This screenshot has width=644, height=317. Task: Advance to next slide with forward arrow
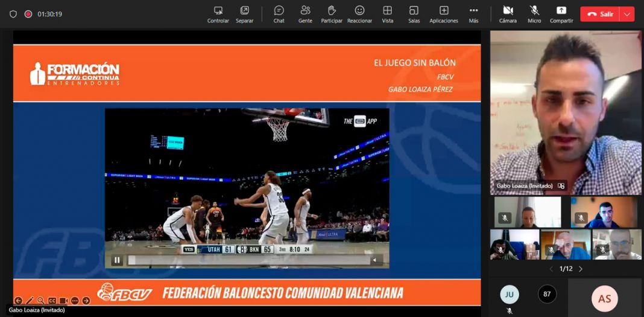[86, 301]
